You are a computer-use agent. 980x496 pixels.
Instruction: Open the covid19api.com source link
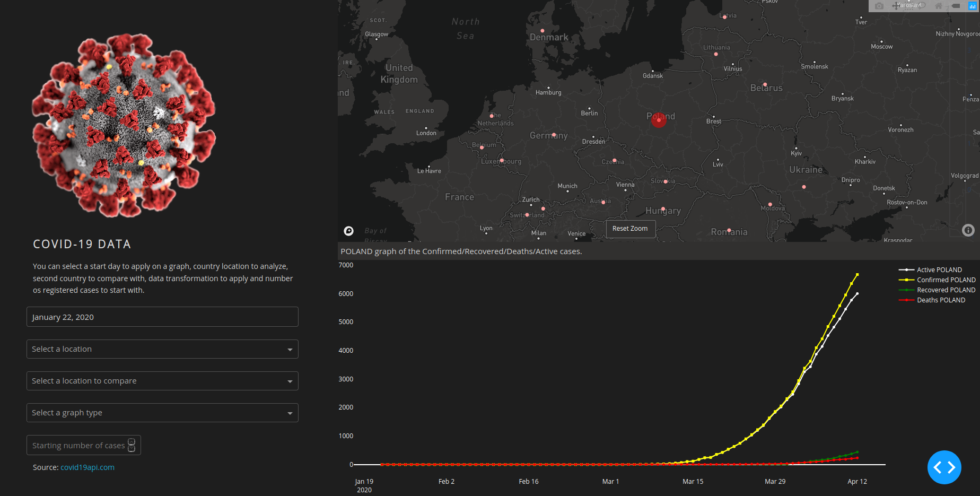click(x=87, y=467)
